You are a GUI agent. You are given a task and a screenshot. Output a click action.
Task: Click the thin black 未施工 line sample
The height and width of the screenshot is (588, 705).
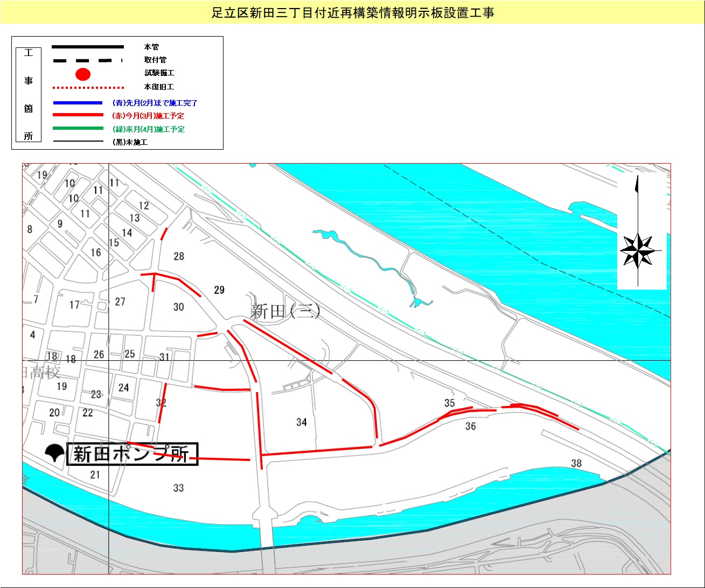pyautogui.click(x=78, y=142)
